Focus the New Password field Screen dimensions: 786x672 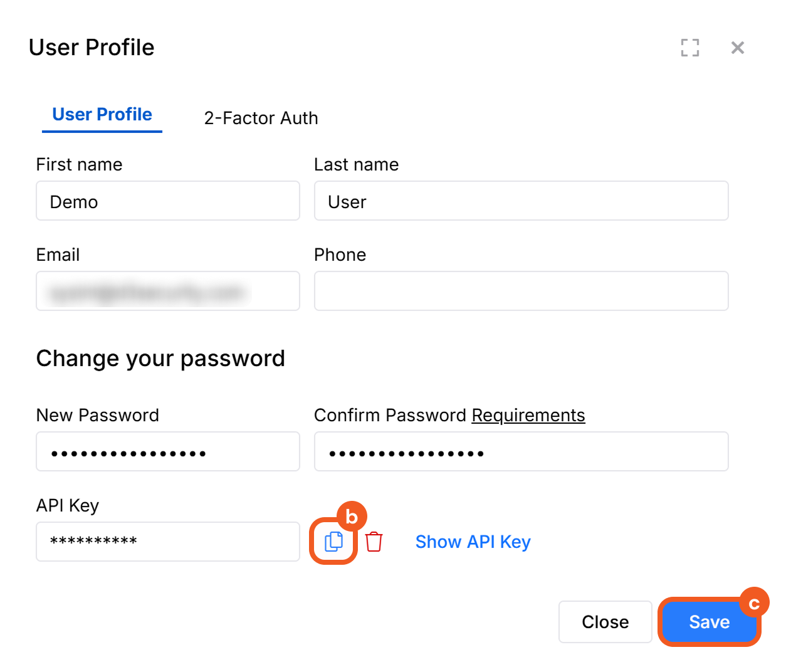click(x=168, y=452)
